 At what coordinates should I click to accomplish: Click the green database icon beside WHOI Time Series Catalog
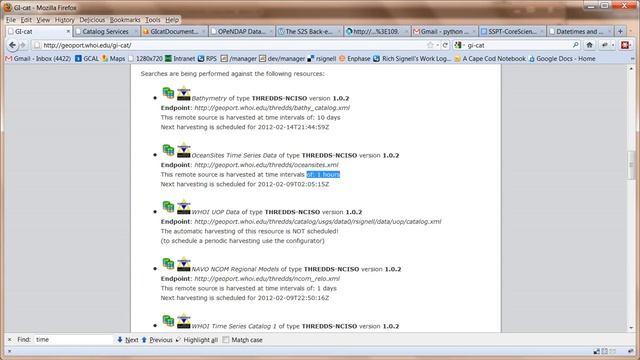168,321
